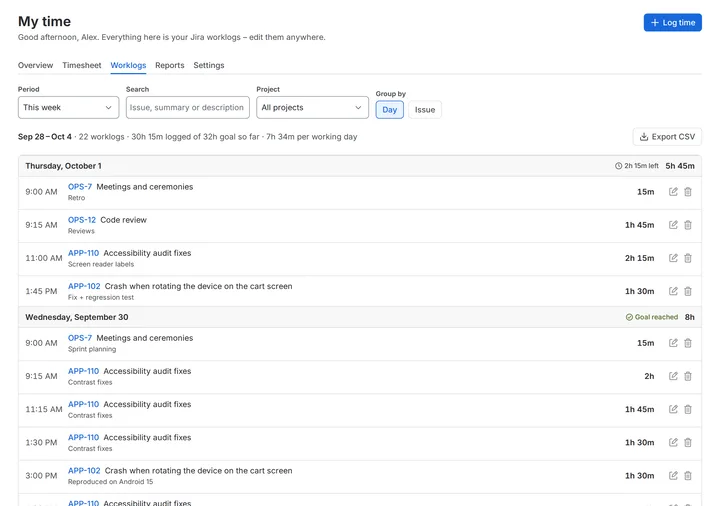Open the OPS-12 issue link
This screenshot has height=506, width=720.
[x=82, y=220]
